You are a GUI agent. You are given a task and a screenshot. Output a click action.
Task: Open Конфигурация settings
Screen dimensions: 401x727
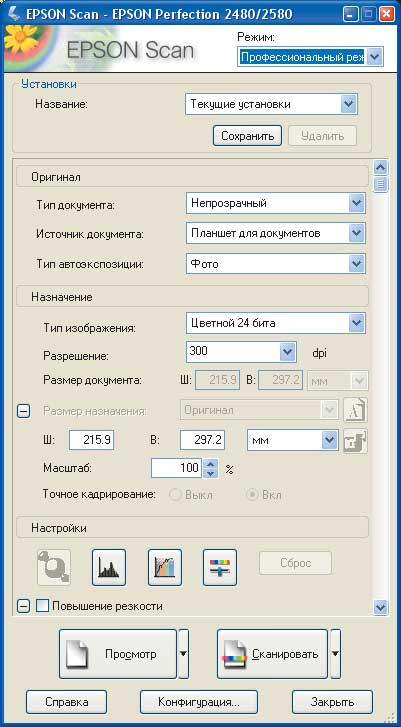(x=198, y=701)
